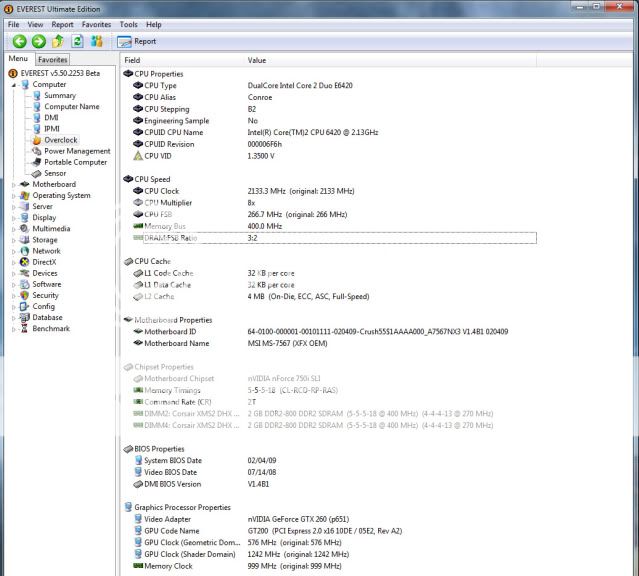Click the Storage icon in tree
The height and width of the screenshot is (576, 639).
click(x=25, y=240)
